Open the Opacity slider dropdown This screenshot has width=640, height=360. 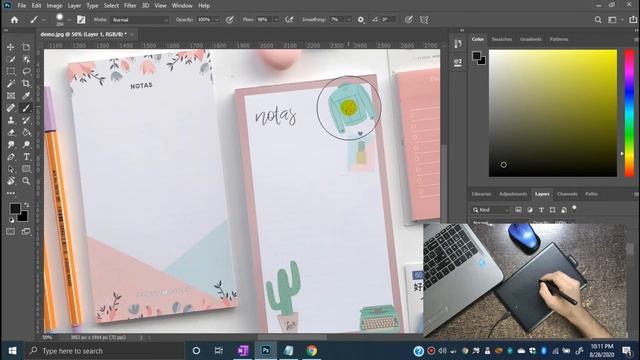click(217, 20)
